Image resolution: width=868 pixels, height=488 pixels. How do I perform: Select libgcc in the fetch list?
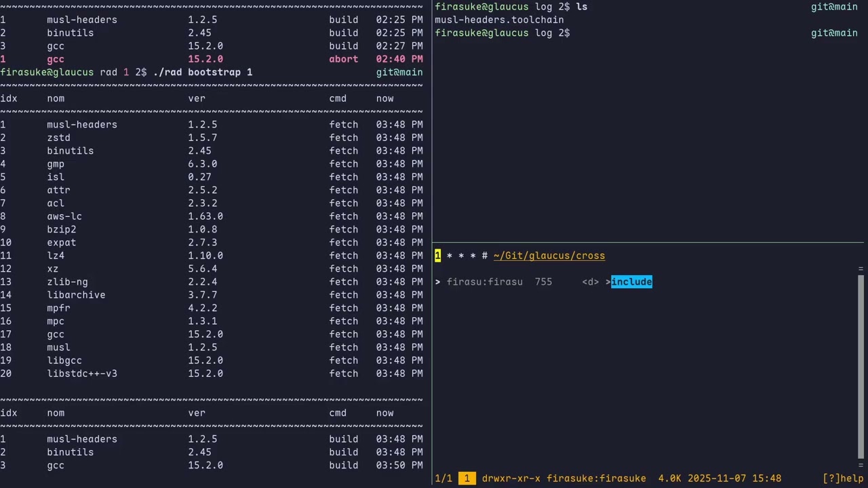click(64, 361)
